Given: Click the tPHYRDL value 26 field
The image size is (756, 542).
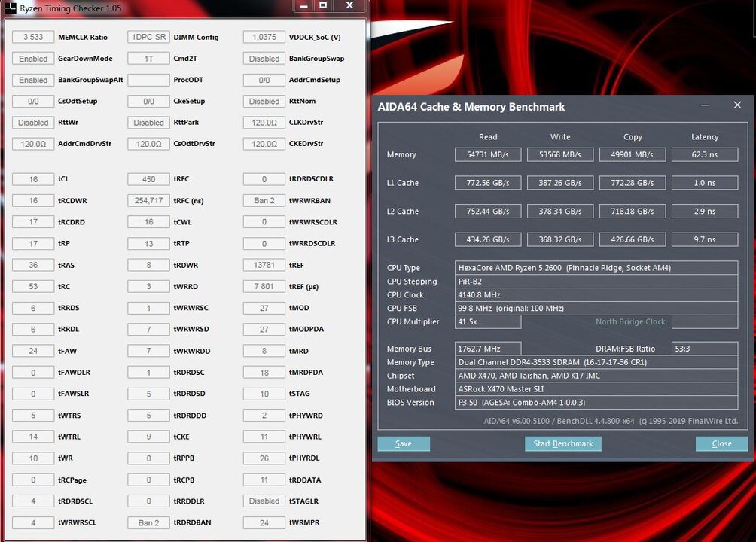Looking at the screenshot, I should (x=264, y=458).
